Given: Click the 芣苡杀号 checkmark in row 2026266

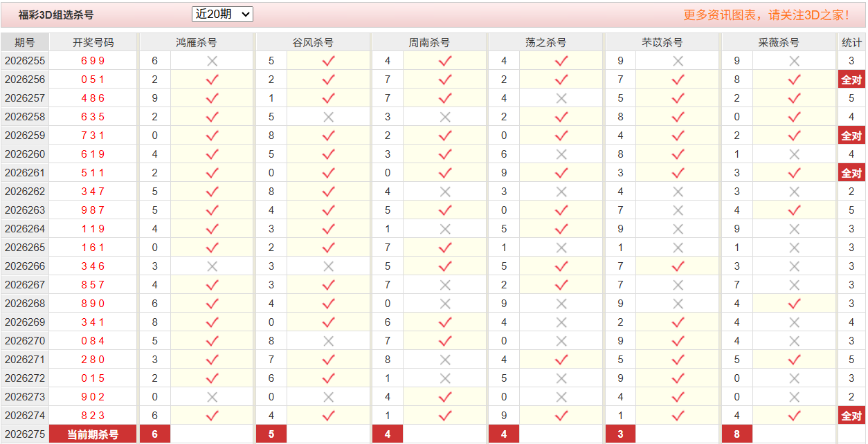Looking at the screenshot, I should [678, 266].
